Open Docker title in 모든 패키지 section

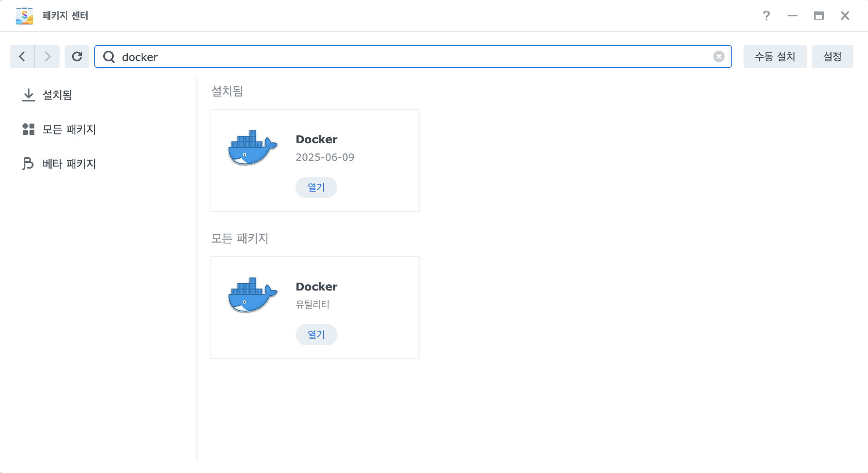(x=316, y=287)
